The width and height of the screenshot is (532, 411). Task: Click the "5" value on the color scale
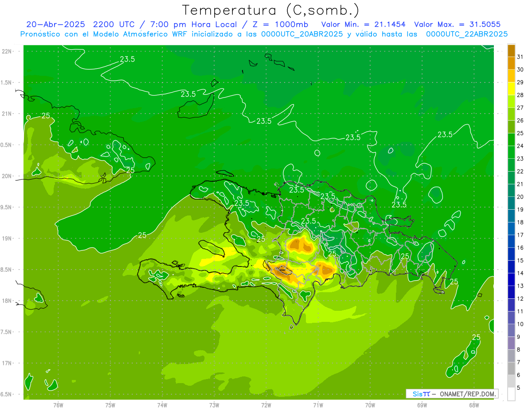pos(519,388)
